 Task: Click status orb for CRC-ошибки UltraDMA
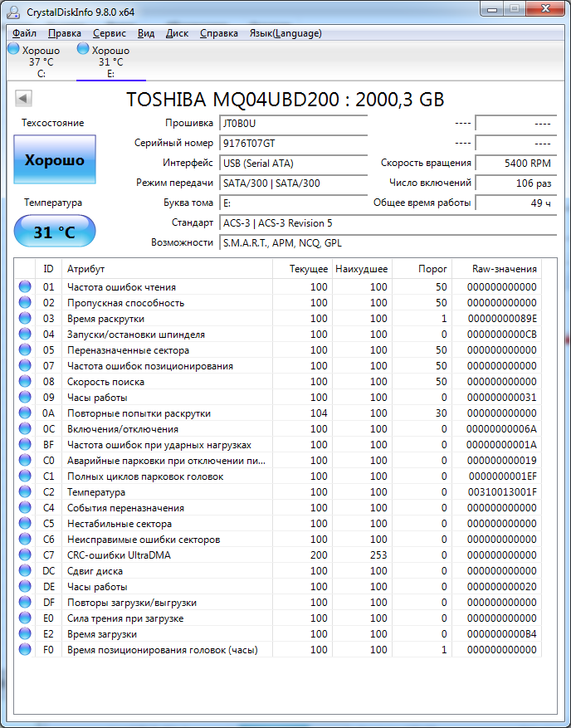pyautogui.click(x=25, y=555)
